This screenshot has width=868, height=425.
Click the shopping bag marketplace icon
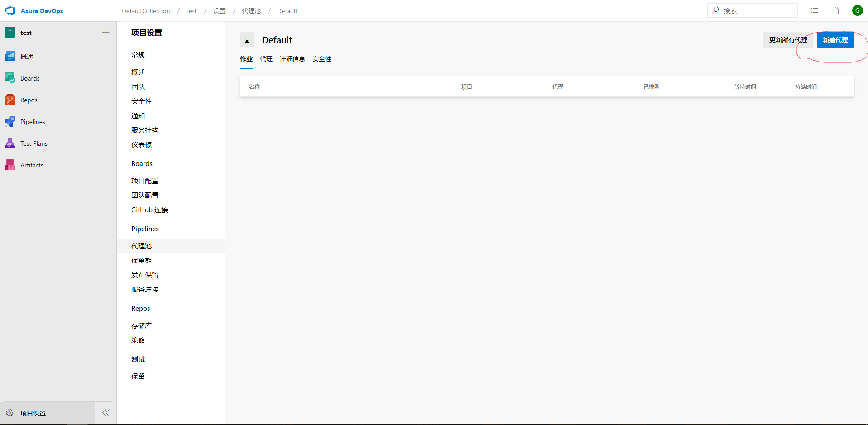[x=835, y=11]
